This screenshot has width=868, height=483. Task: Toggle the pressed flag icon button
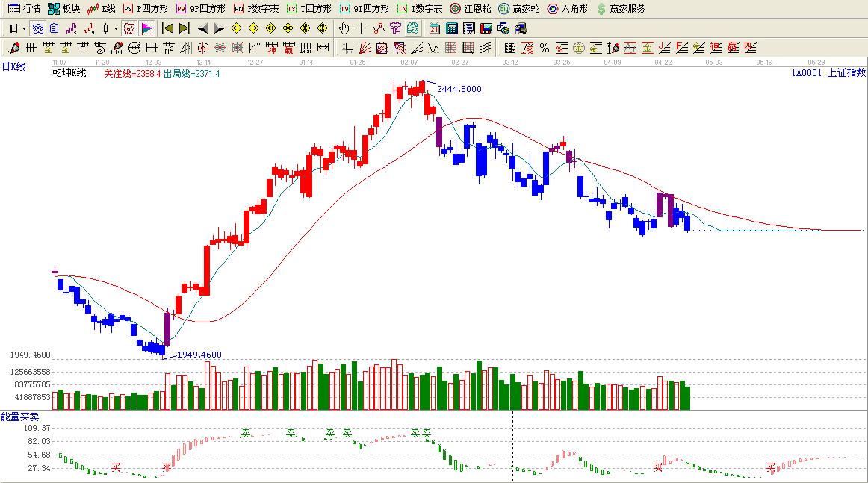tap(147, 28)
